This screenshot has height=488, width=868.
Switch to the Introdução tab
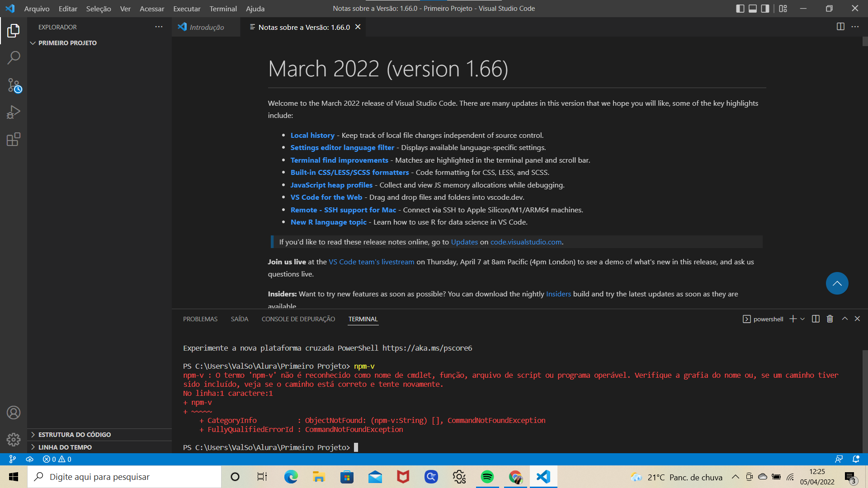206,27
